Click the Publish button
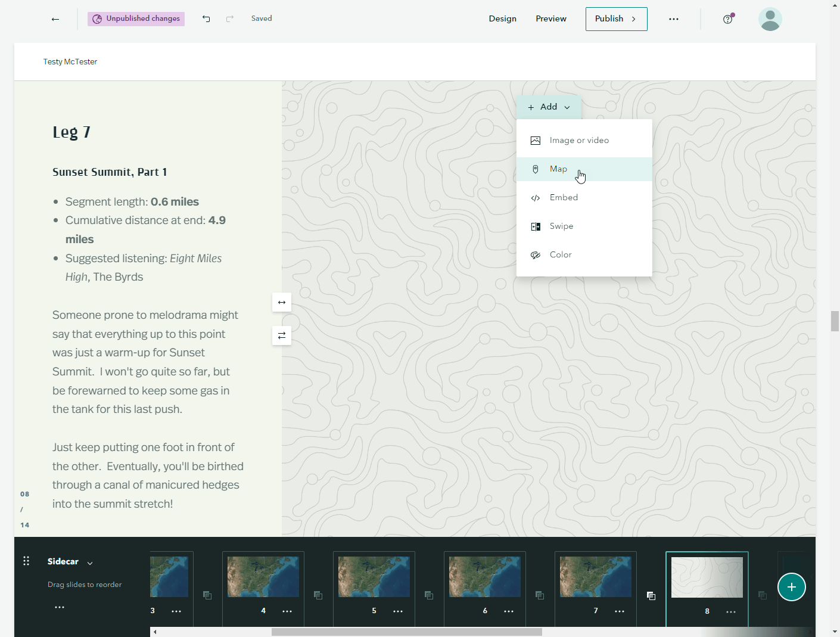 (608, 18)
